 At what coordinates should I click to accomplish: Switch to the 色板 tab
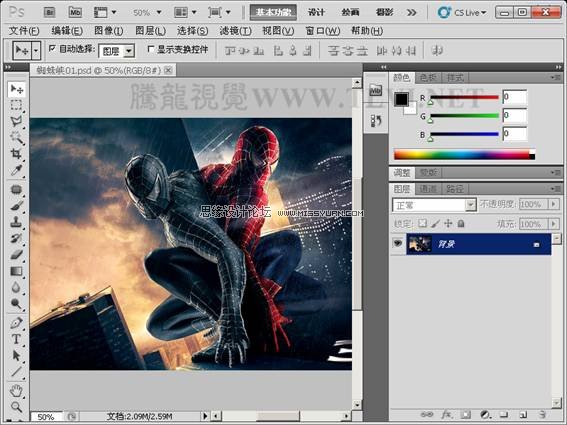(428, 77)
